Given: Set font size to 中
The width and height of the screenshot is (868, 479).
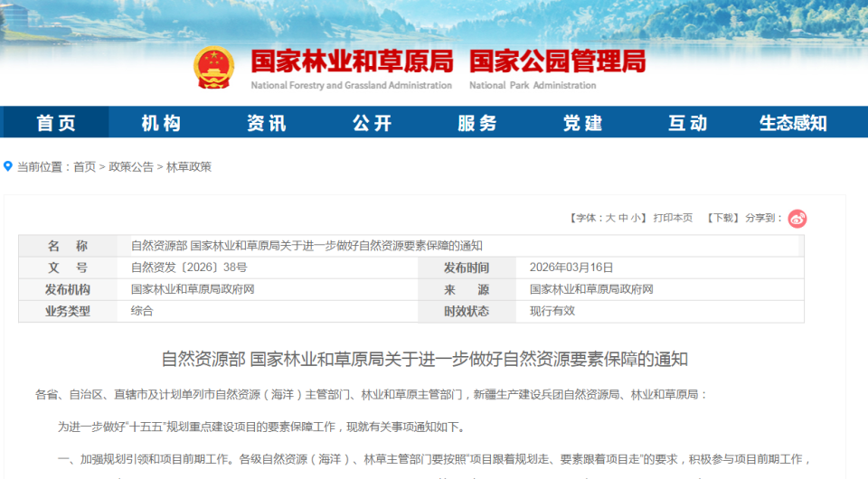Looking at the screenshot, I should coord(623,218).
